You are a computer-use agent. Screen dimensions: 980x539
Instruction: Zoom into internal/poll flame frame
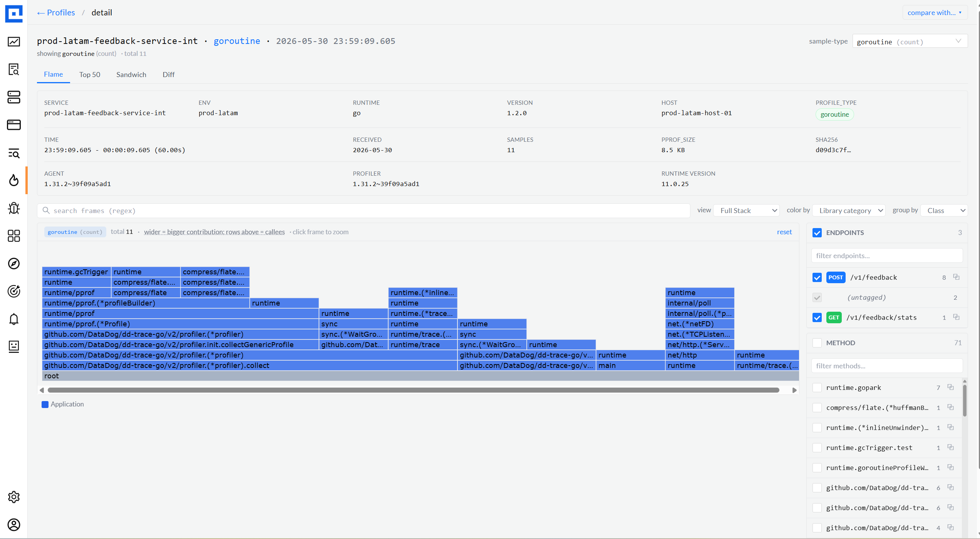point(700,303)
